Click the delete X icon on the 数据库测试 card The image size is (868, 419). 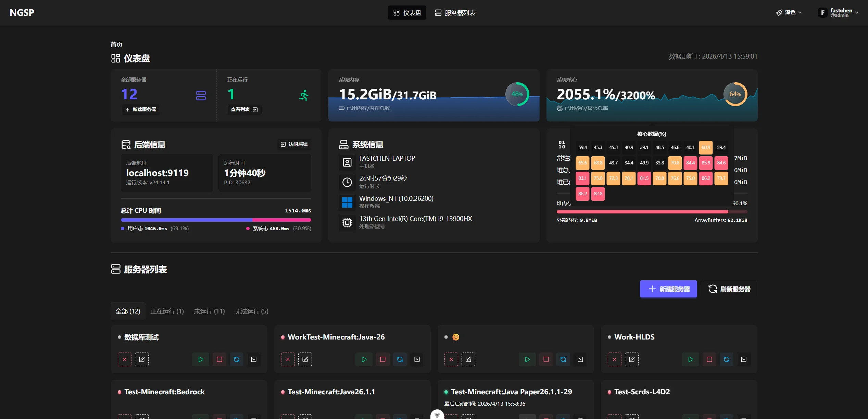[125, 359]
